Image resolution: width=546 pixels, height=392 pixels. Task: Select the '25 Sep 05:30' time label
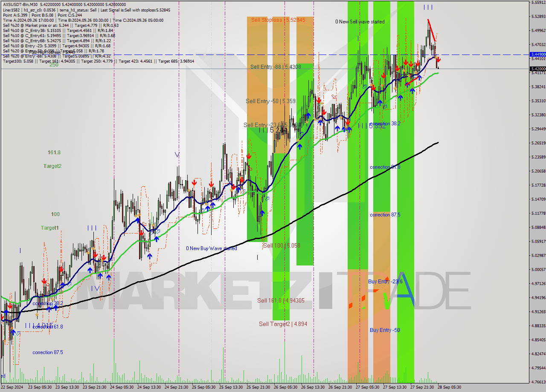coord(203,387)
